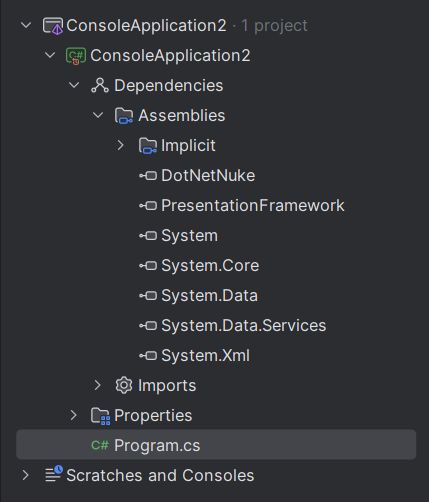This screenshot has width=429, height=502.
Task: Click the Scratches and Consoles icon
Action: coord(54,474)
